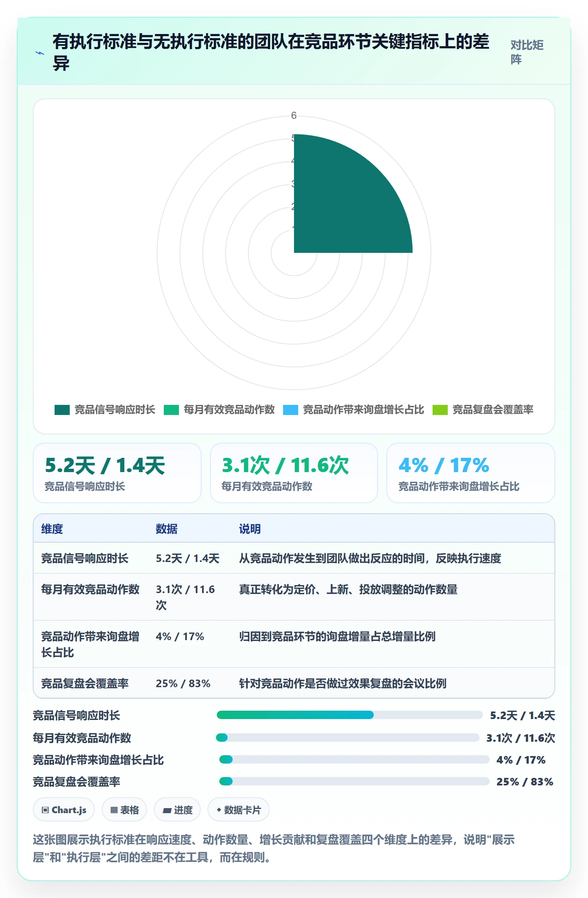Screen dimensions: 588x898
Task: Click the card title heading text
Action: [x=271, y=52]
